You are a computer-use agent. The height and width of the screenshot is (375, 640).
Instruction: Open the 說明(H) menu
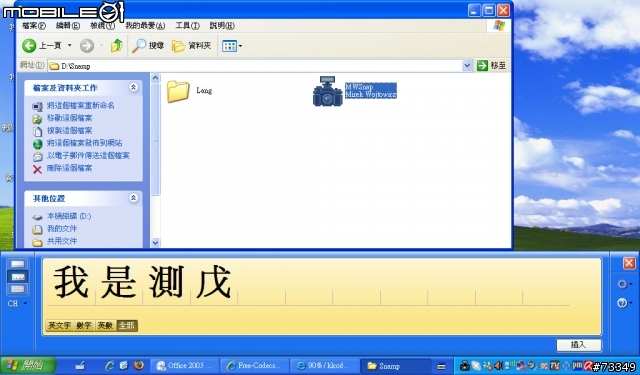click(x=222, y=26)
